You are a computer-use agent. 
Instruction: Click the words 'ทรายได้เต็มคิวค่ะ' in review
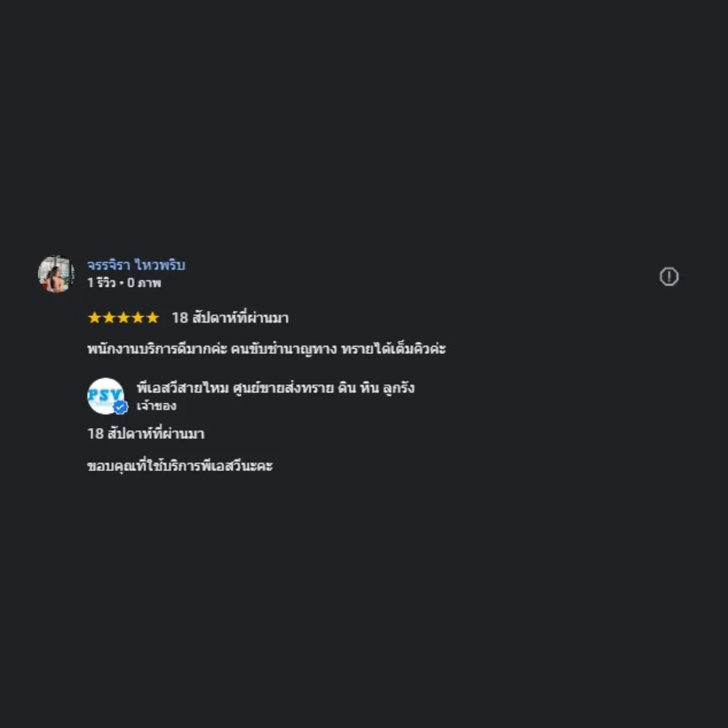[x=393, y=348]
